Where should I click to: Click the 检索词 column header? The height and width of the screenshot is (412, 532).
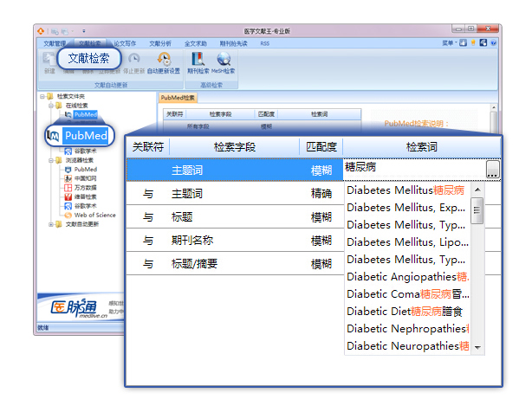pyautogui.click(x=422, y=147)
